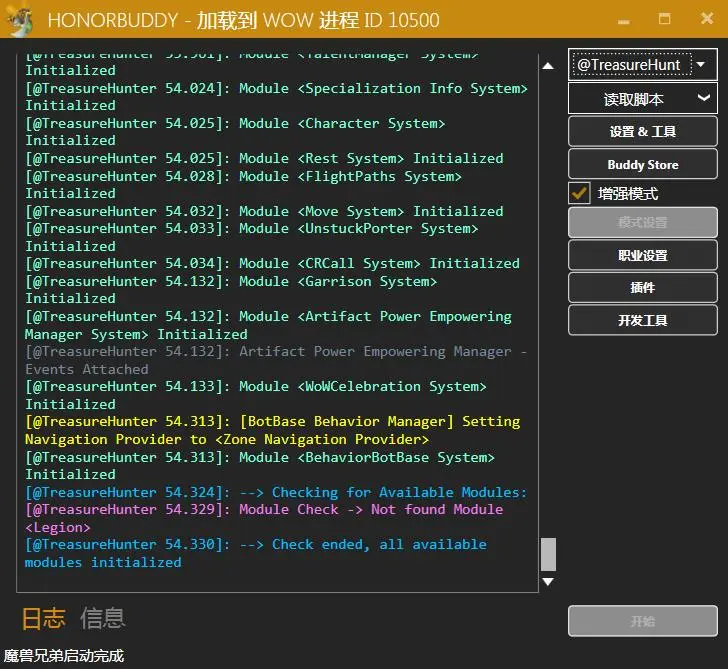The height and width of the screenshot is (669, 728).
Task: Click the log scrollbar down arrow
Action: pyautogui.click(x=548, y=581)
